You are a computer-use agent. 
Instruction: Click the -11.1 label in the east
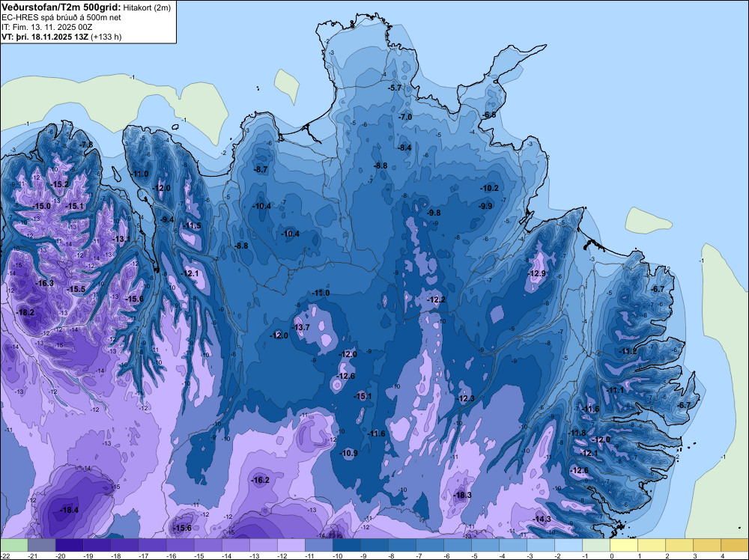[615, 391]
